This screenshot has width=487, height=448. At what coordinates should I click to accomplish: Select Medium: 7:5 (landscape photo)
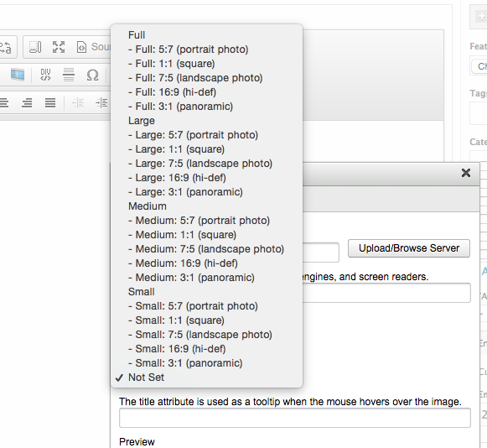[206, 249]
